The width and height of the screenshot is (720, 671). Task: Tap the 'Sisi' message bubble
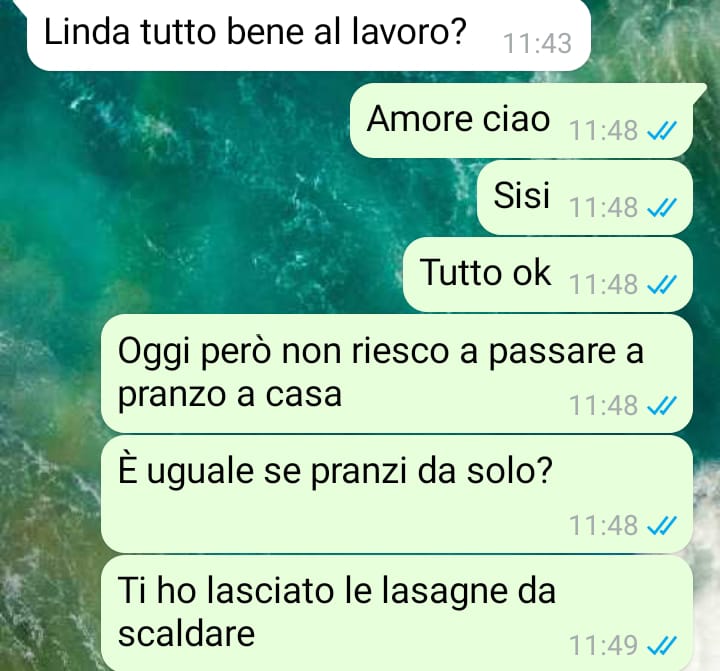point(585,197)
